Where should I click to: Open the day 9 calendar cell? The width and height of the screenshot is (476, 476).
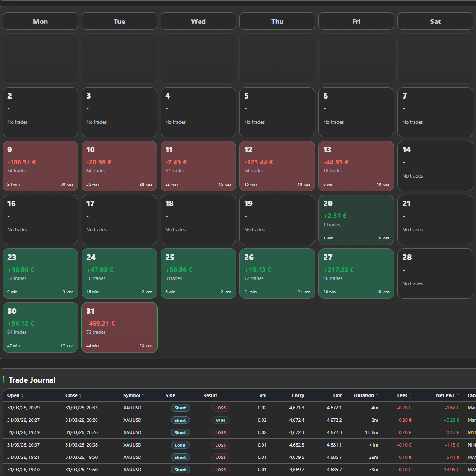(x=40, y=166)
